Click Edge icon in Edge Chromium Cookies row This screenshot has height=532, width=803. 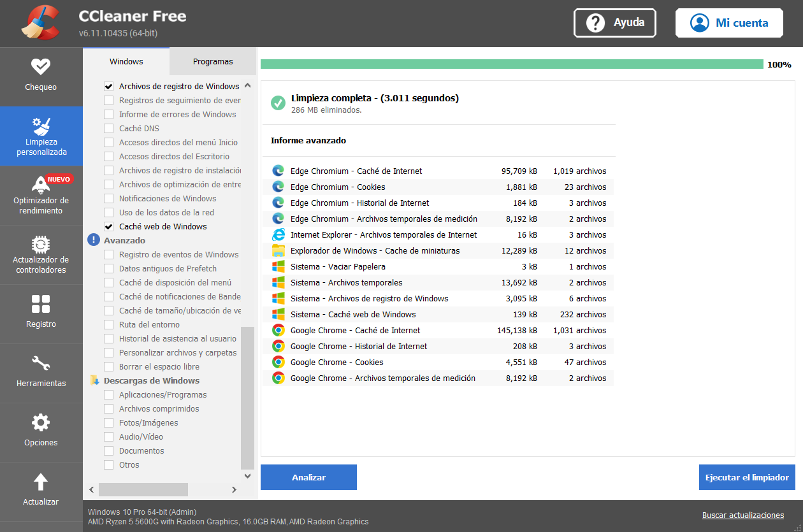tap(278, 187)
